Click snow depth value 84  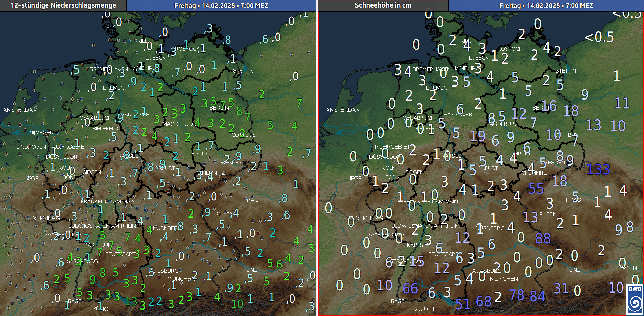coord(537,296)
